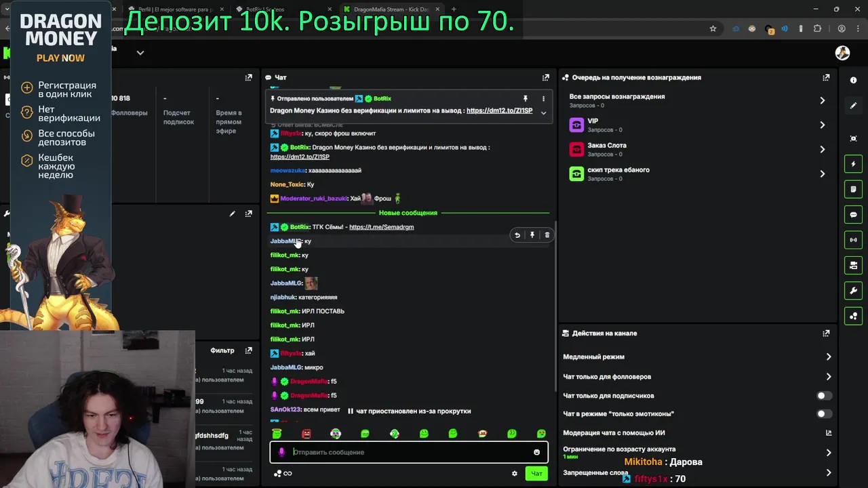Open the t.me/Semadrgm Telegram link
The image size is (868, 488).
coord(381,227)
